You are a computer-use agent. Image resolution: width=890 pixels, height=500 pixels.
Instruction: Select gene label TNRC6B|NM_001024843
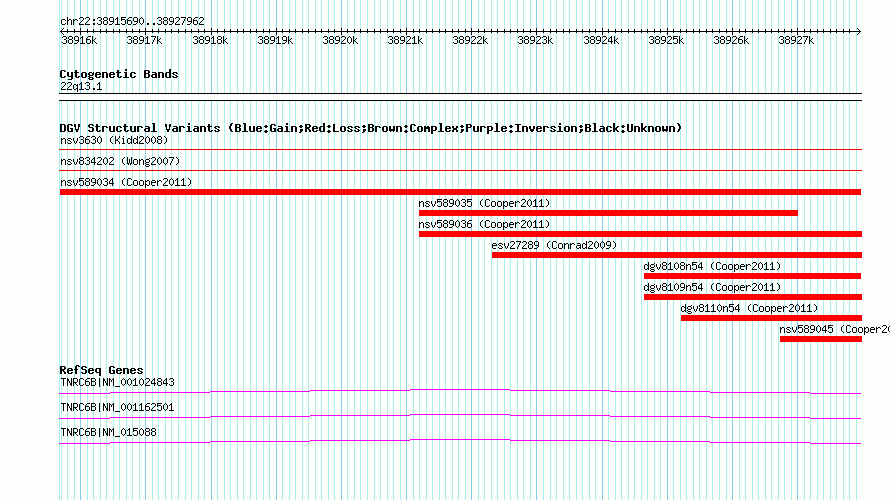click(x=117, y=383)
